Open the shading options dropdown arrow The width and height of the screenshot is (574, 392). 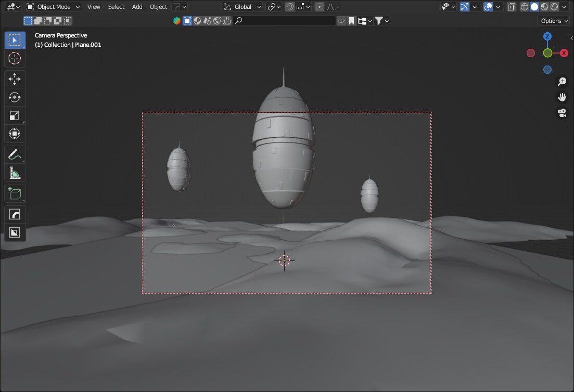(x=564, y=7)
